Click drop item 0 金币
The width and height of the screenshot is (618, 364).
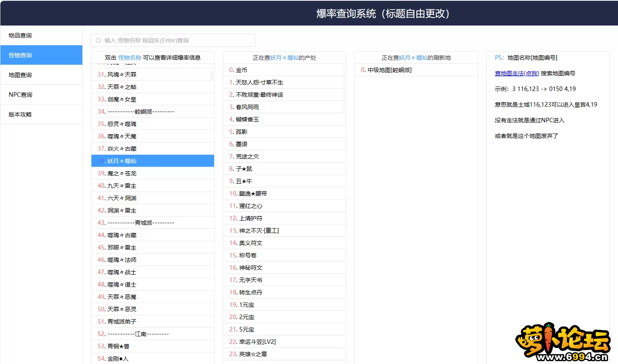click(285, 70)
